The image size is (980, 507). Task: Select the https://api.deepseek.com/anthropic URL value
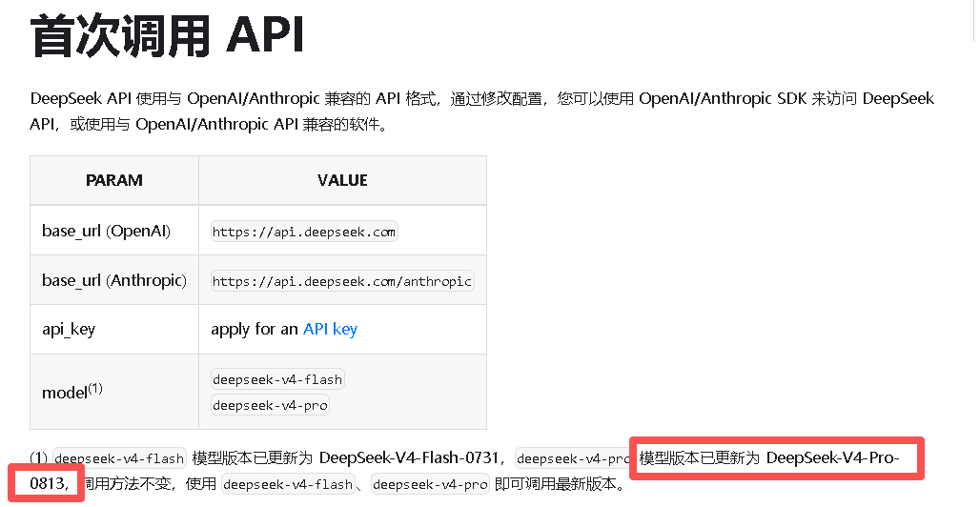point(342,281)
